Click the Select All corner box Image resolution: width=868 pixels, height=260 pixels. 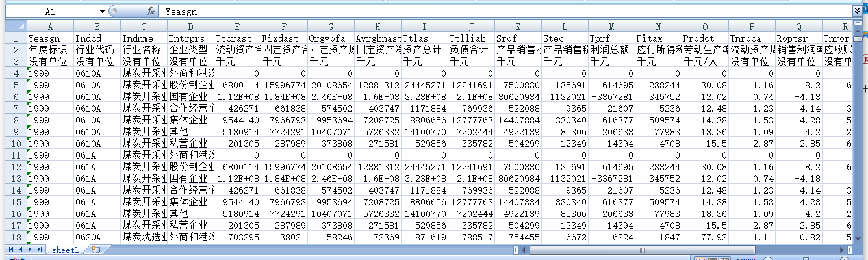point(16,26)
